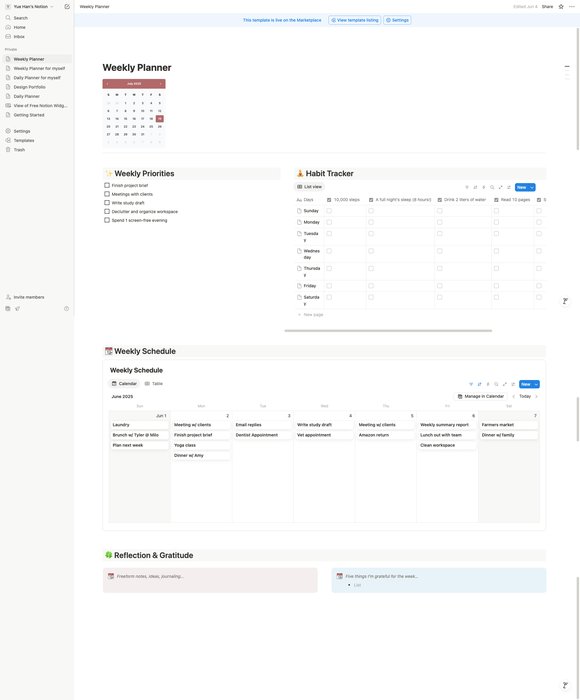Click the Habit Tracker filter icon

(x=467, y=188)
